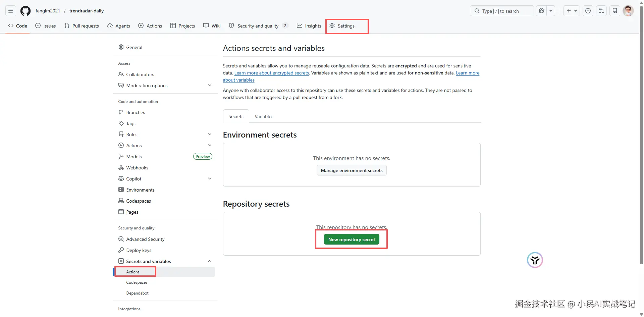Open the user profile avatar

click(628, 11)
